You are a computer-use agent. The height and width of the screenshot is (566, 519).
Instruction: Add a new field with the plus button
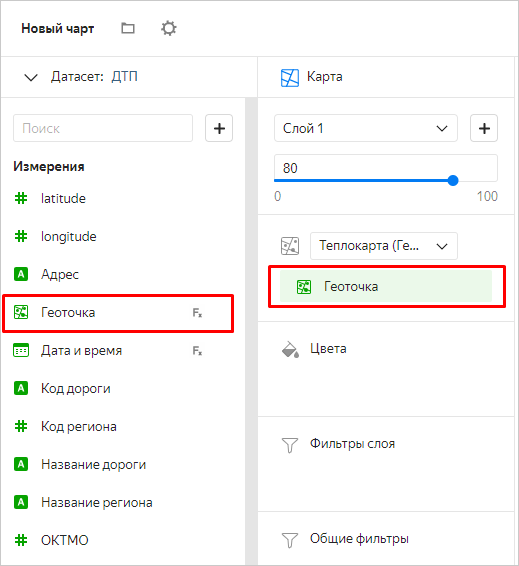click(x=219, y=128)
